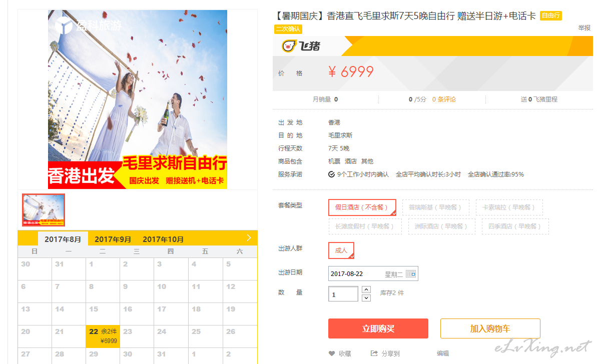Image resolution: width=597 pixels, height=364 pixels.
Task: Open the 0 条评论 reviews link
Action: pyautogui.click(x=444, y=99)
